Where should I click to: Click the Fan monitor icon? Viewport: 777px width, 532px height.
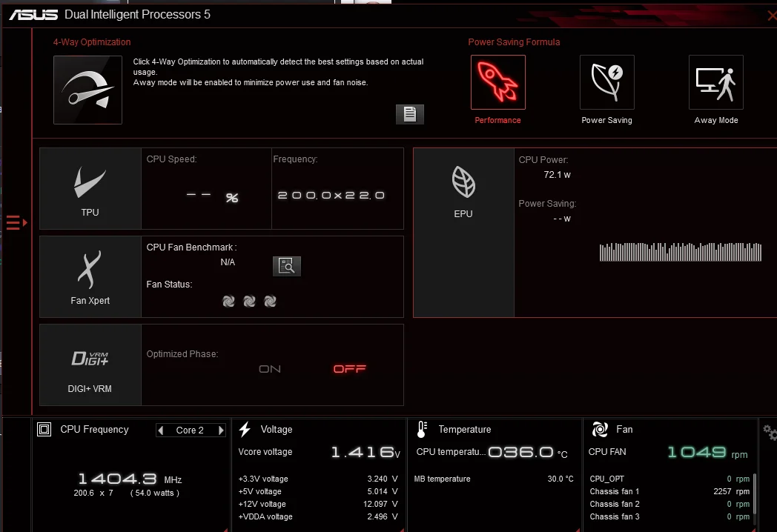600,430
